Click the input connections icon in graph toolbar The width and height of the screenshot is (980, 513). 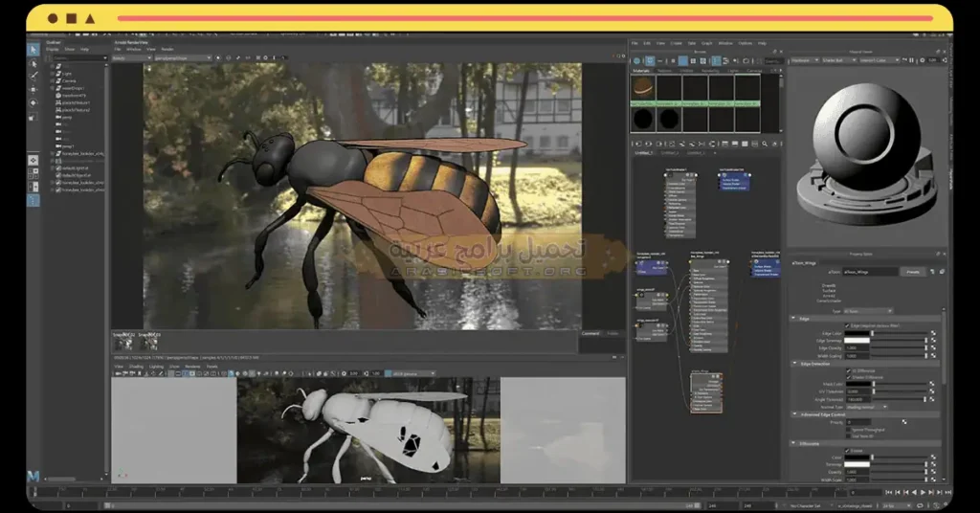[x=637, y=144]
